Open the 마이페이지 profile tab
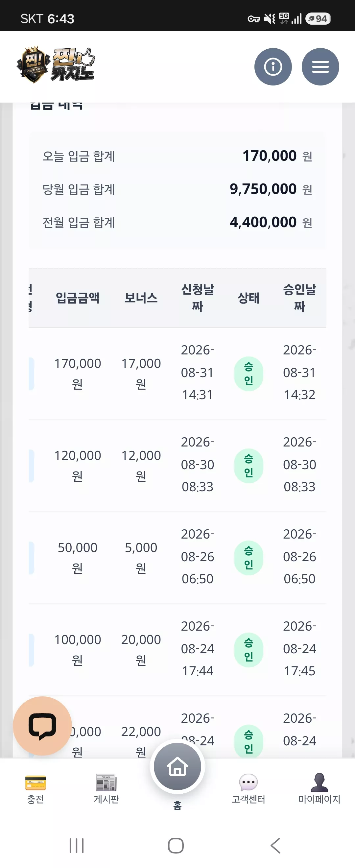The image size is (355, 868). pos(319,789)
